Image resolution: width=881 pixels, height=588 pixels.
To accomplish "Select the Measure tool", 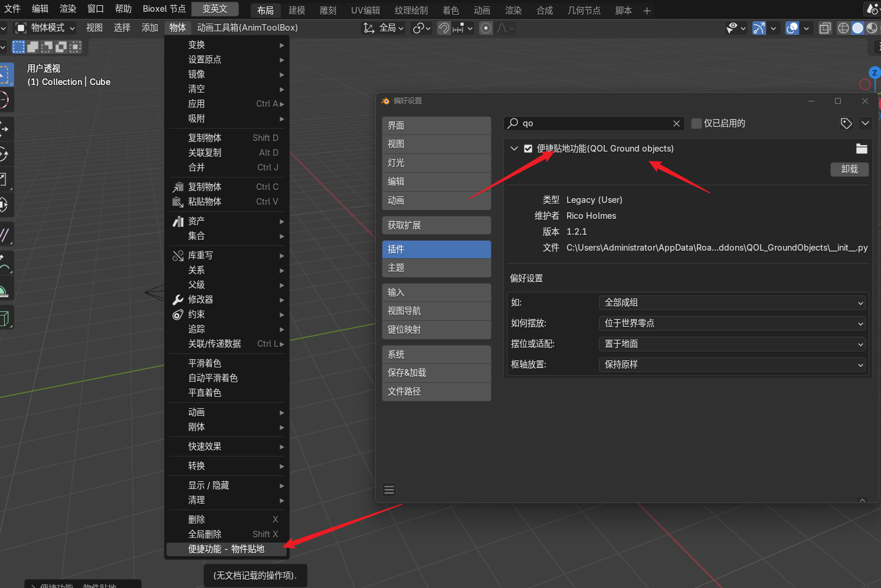I will click(5, 289).
